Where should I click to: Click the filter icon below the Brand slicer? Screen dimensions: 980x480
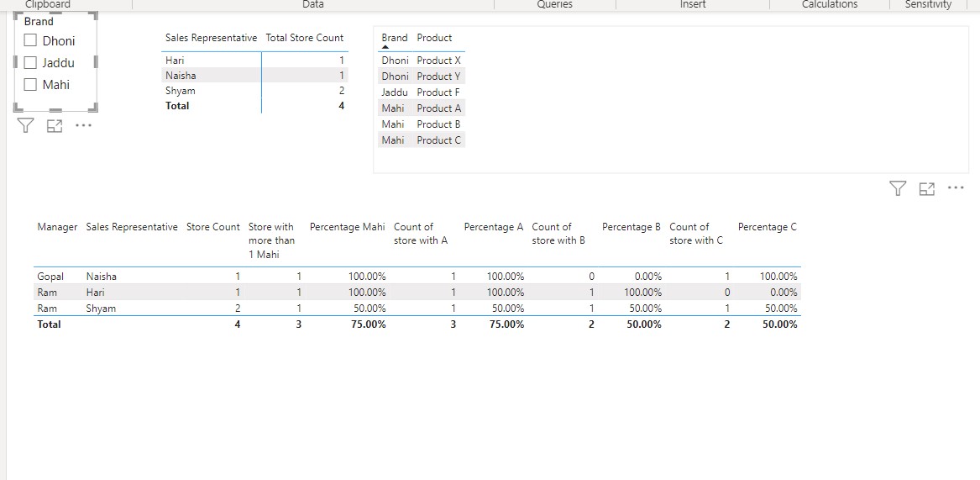26,126
